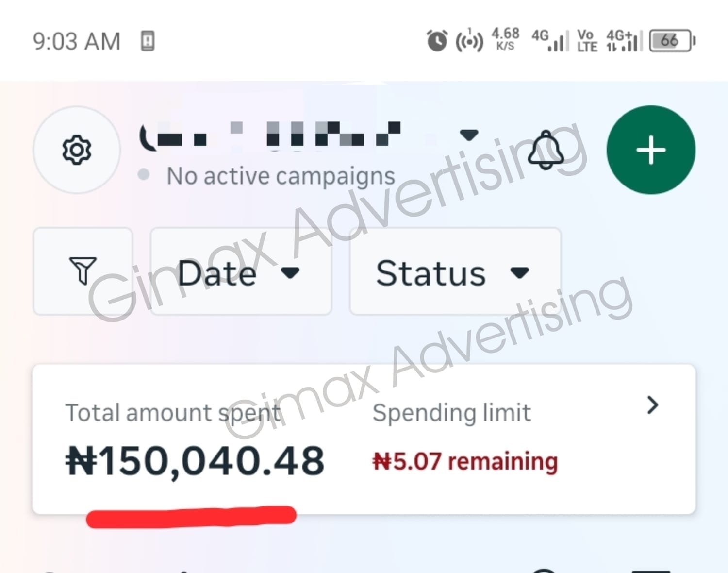728x573 pixels.
Task: Expand the account switcher dropdown arrow
Action: coord(469,135)
